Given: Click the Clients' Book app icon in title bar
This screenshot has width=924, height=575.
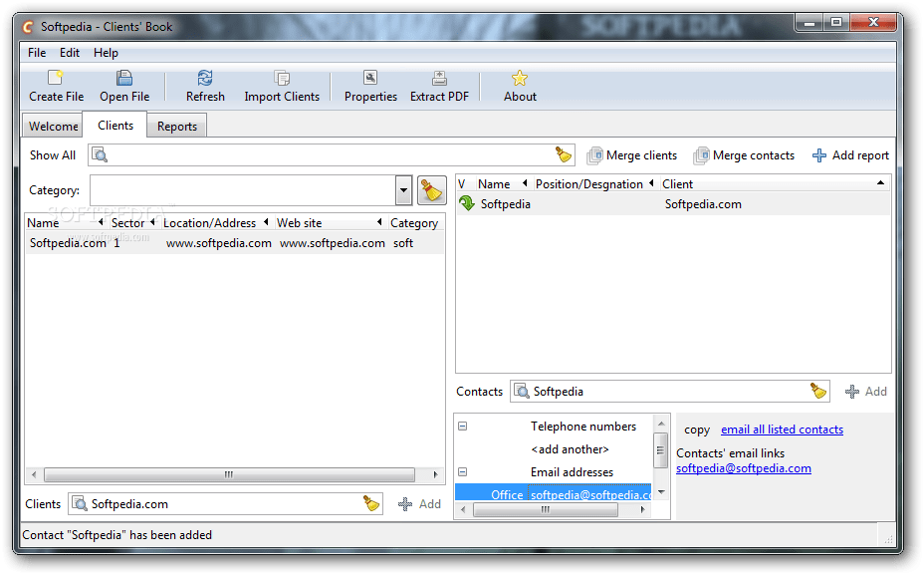Looking at the screenshot, I should click(x=28, y=27).
